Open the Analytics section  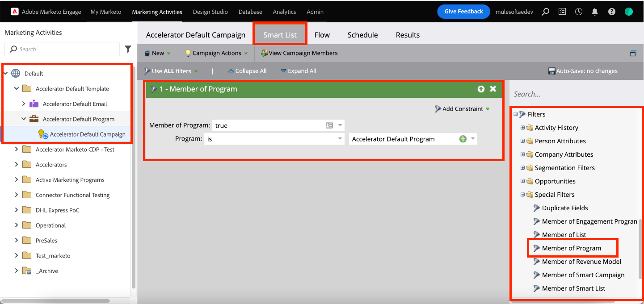tap(285, 12)
